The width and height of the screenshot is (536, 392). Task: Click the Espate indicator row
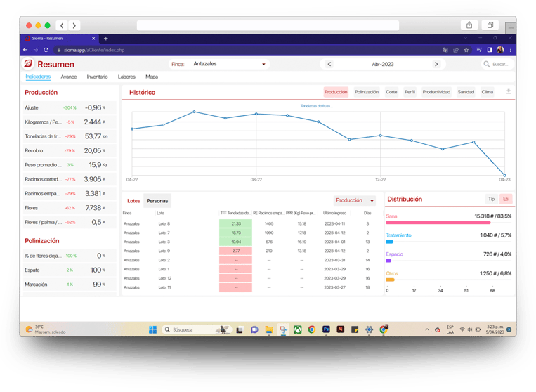tap(70, 270)
